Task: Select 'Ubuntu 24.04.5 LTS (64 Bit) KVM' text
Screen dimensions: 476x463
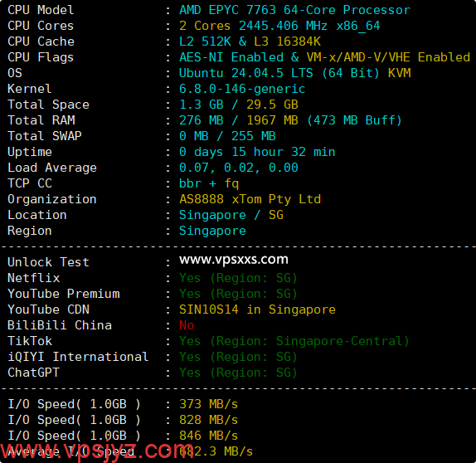Action: [x=294, y=73]
